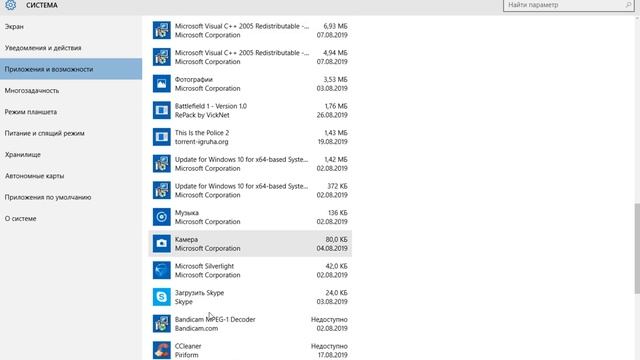Click the Камера app icon

pyautogui.click(x=162, y=244)
